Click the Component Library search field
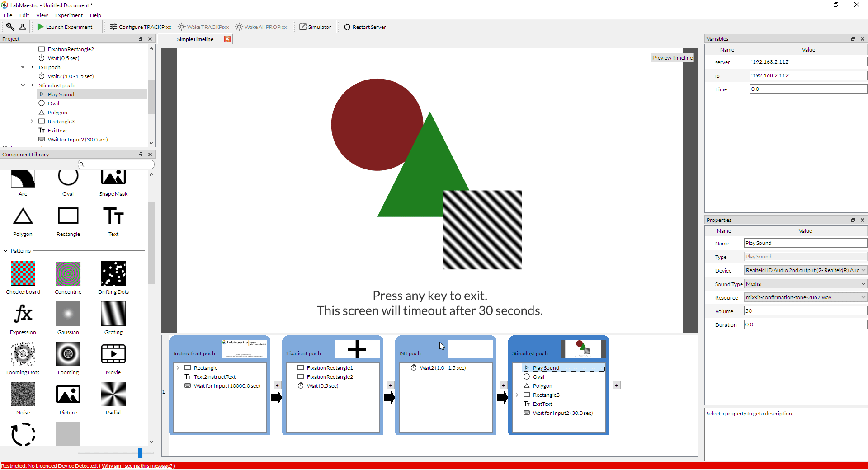Screen dimensions: 868x470 click(116, 164)
